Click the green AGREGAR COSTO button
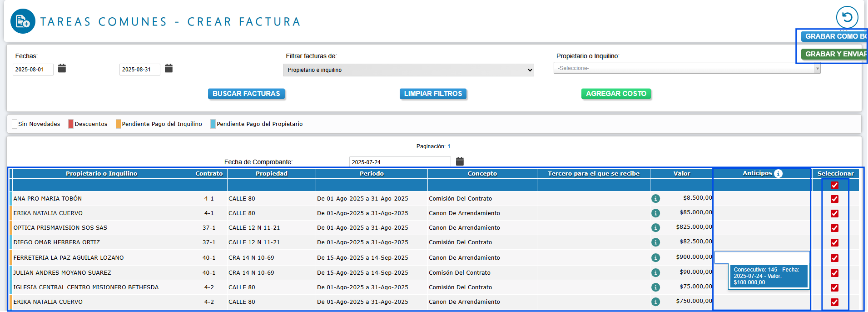This screenshot has width=868, height=312. pyautogui.click(x=616, y=94)
